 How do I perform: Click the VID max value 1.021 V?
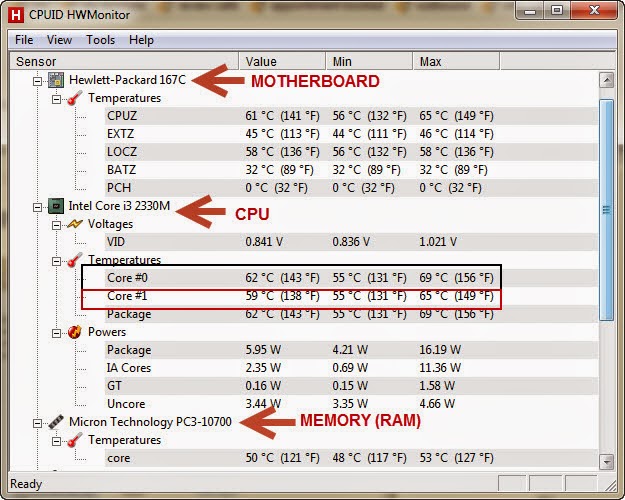(438, 242)
